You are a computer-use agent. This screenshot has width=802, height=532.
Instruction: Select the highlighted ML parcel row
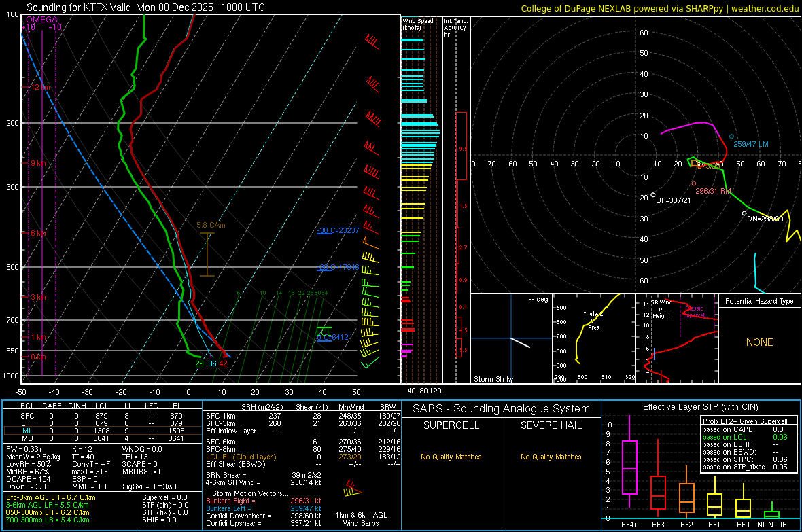pyautogui.click(x=101, y=431)
